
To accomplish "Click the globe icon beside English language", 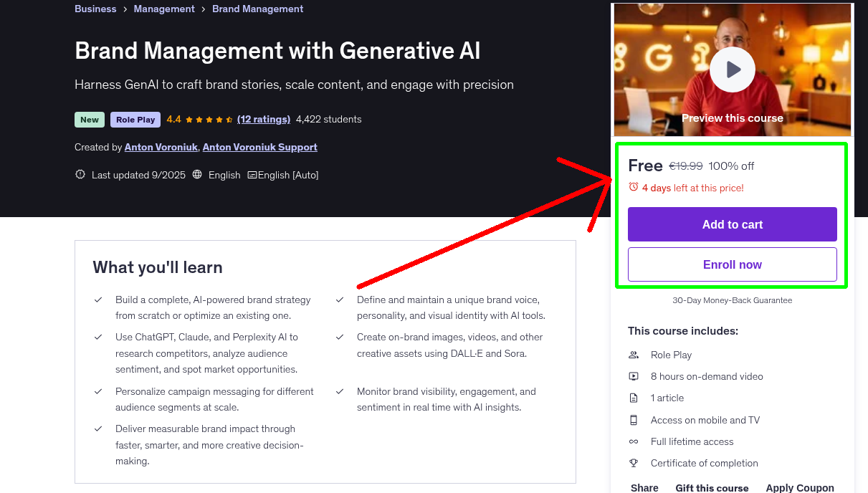I will 197,175.
